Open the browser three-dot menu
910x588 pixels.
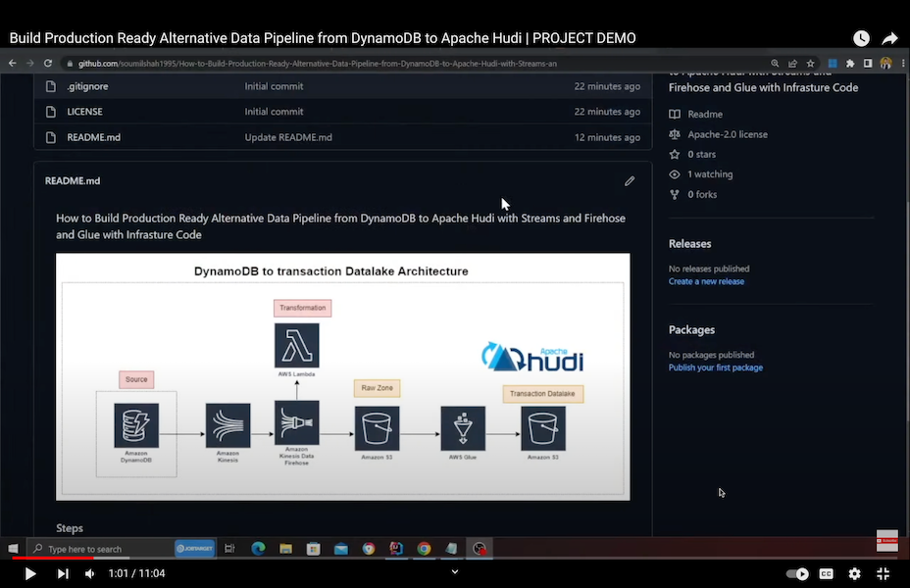[900, 64]
